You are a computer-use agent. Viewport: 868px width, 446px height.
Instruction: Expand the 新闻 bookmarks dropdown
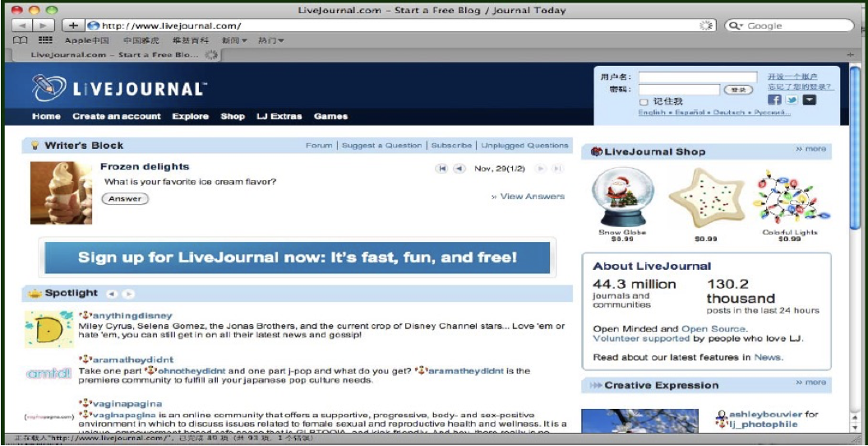(x=234, y=40)
